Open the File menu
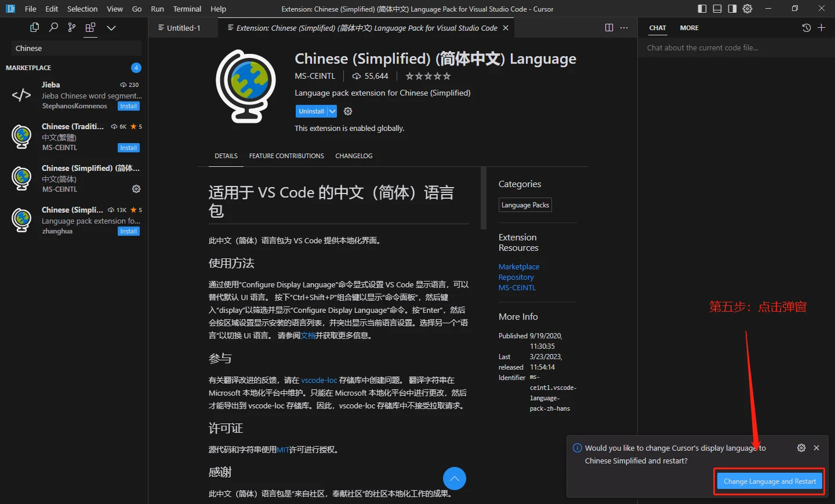The image size is (835, 504). [x=31, y=9]
